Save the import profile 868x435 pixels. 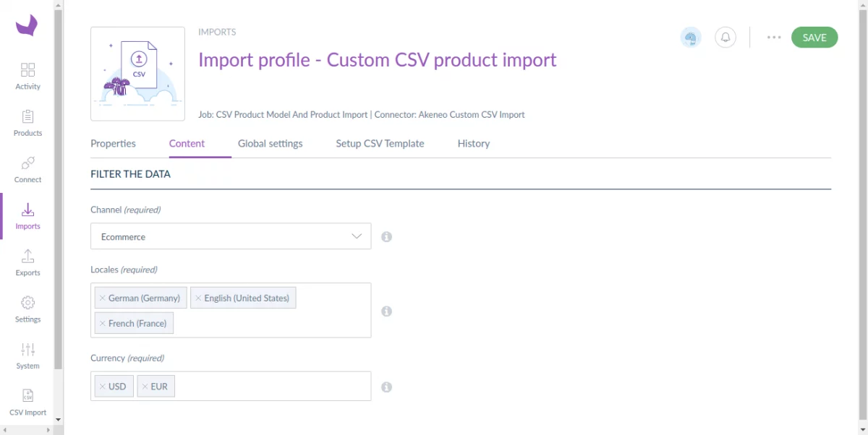click(x=814, y=37)
